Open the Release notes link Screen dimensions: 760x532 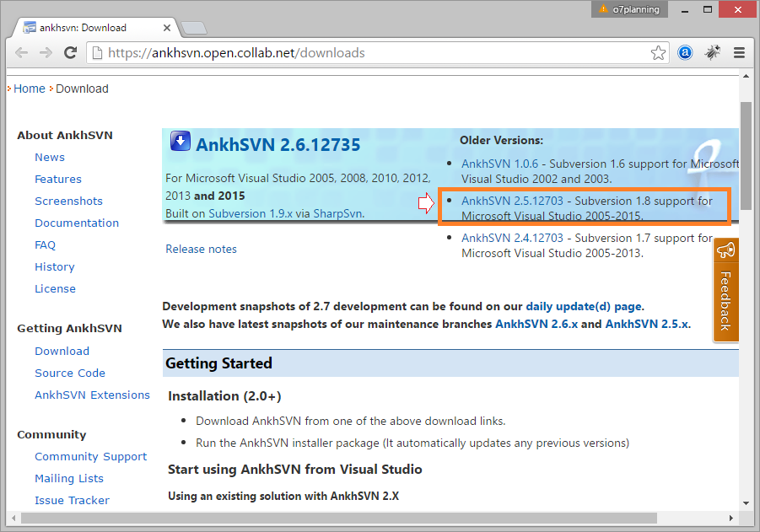pos(201,249)
